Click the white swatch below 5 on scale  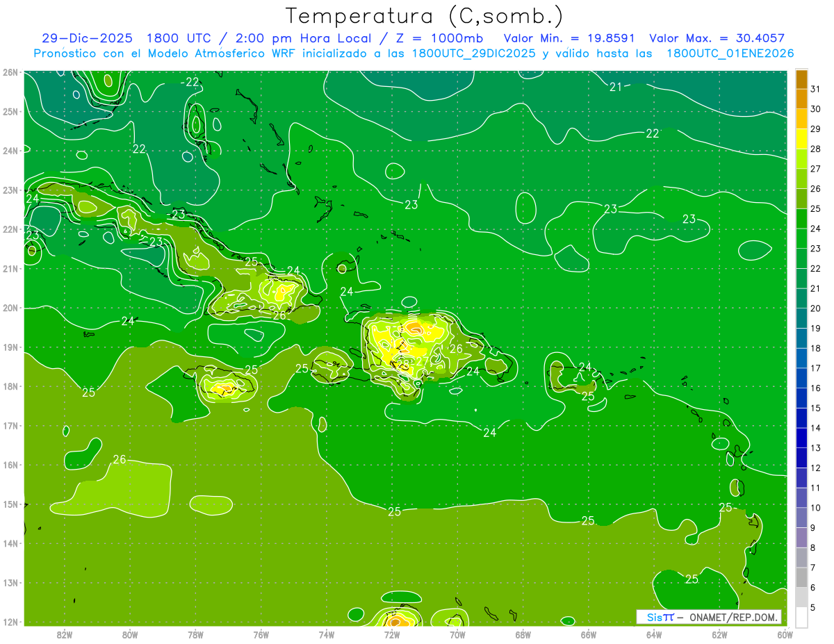(801, 617)
